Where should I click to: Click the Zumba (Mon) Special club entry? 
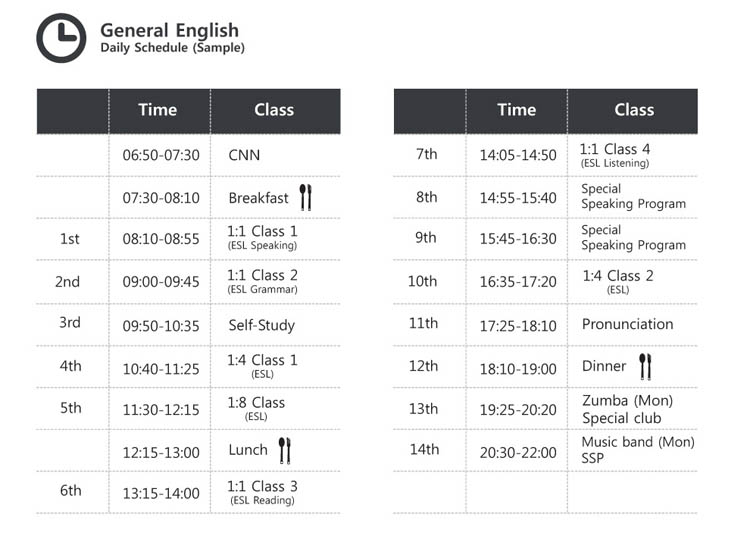[x=627, y=409]
